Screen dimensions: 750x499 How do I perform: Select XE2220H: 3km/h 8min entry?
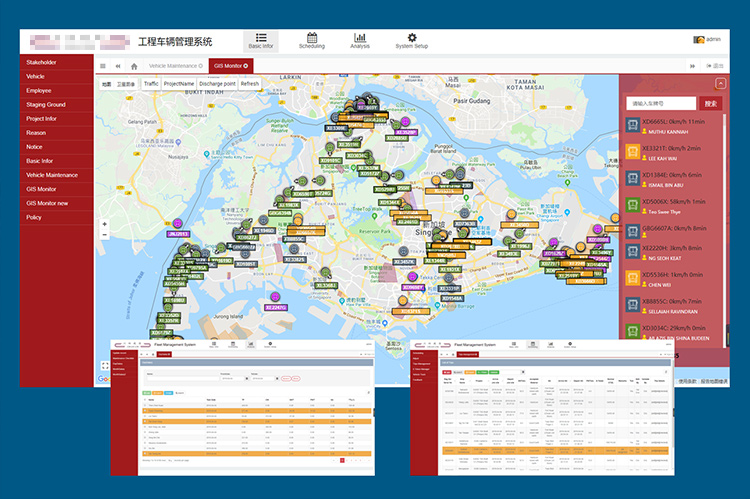pyautogui.click(x=672, y=248)
